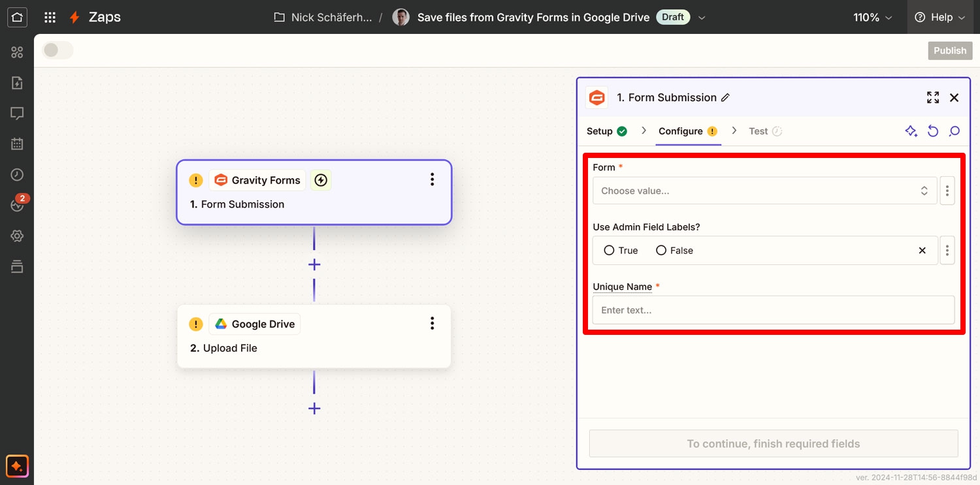Open the apps grid menu
Screen dimensions: 980x485
coord(50,18)
